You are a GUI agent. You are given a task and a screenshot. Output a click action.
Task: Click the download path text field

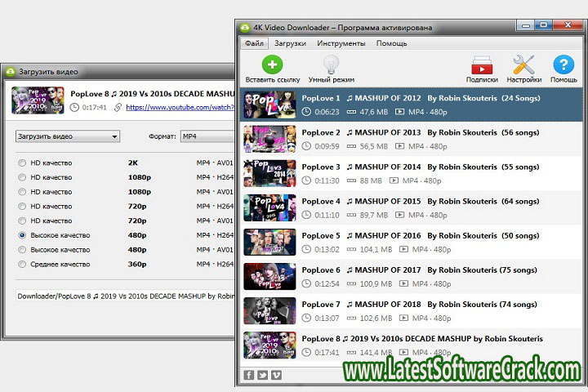(122, 296)
